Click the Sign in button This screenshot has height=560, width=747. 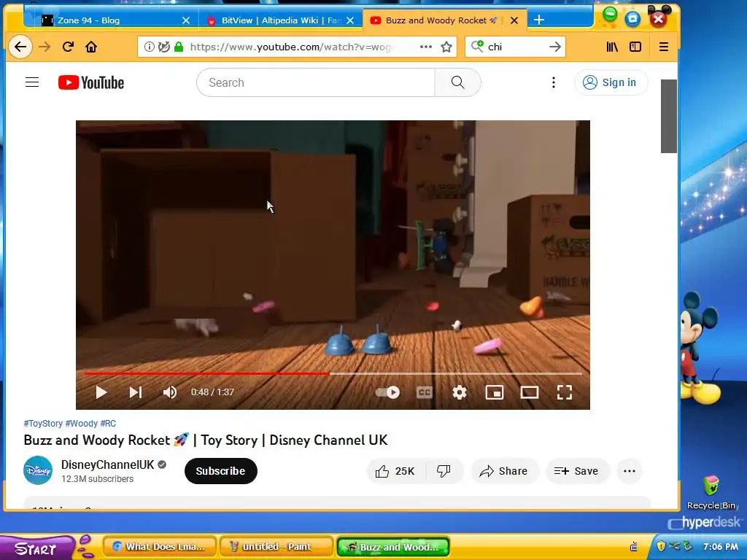click(x=611, y=82)
